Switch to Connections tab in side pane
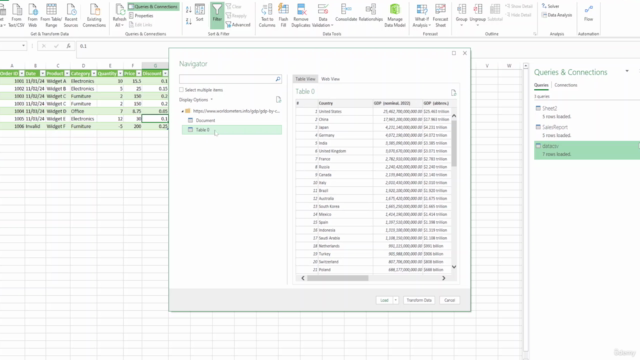Image resolution: width=640 pixels, height=360 pixels. pyautogui.click(x=566, y=85)
